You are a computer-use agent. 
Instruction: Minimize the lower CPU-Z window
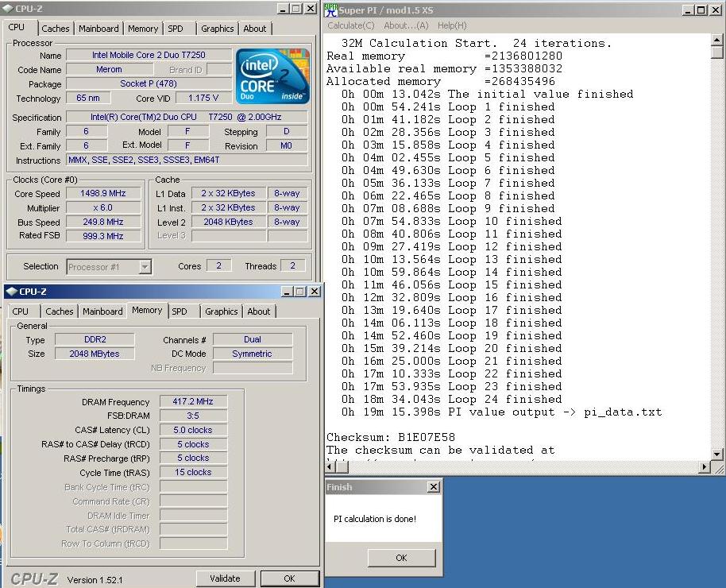tap(287, 292)
